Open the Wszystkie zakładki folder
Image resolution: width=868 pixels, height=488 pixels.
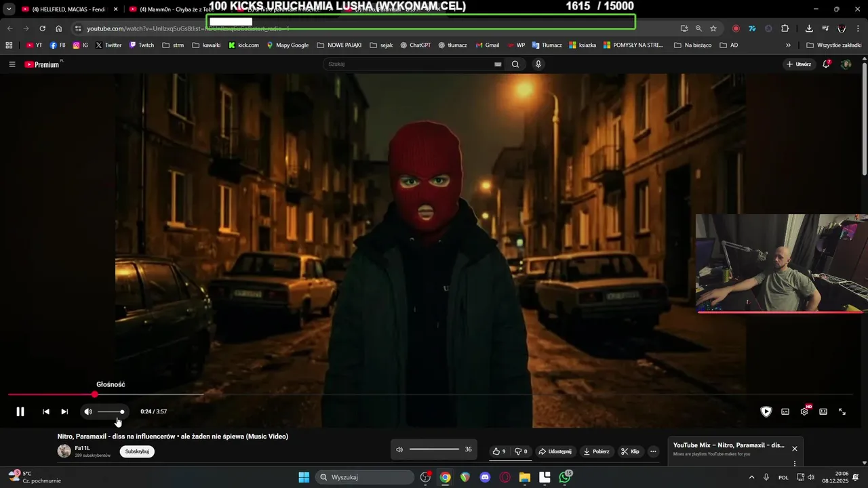pos(833,45)
